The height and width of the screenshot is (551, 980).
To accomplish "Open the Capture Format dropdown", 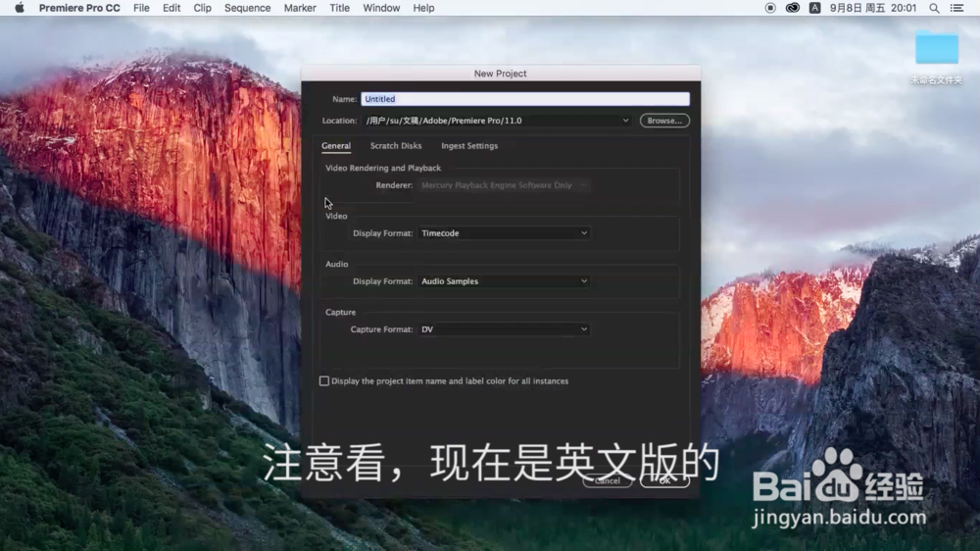I will 504,329.
